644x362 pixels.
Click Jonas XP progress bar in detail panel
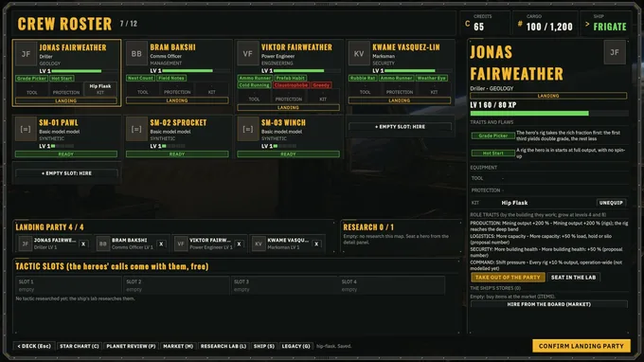pos(548,113)
